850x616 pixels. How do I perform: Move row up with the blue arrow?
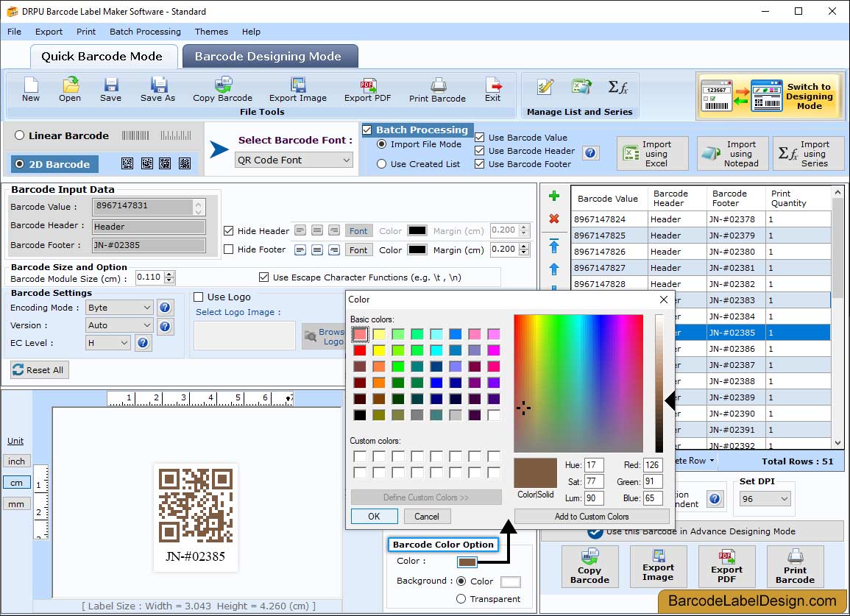tap(554, 269)
